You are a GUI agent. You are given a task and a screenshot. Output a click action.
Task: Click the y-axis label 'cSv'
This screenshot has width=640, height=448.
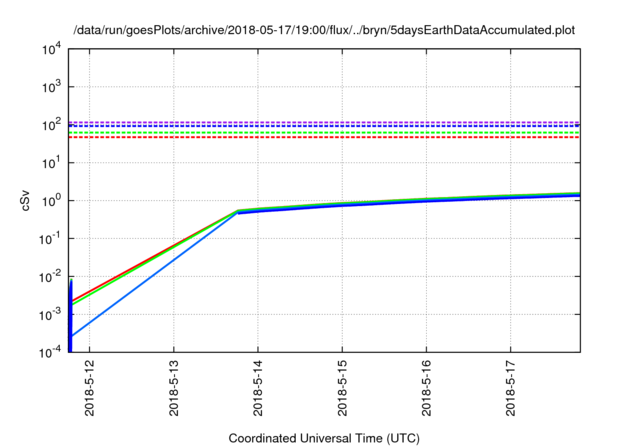(x=25, y=200)
